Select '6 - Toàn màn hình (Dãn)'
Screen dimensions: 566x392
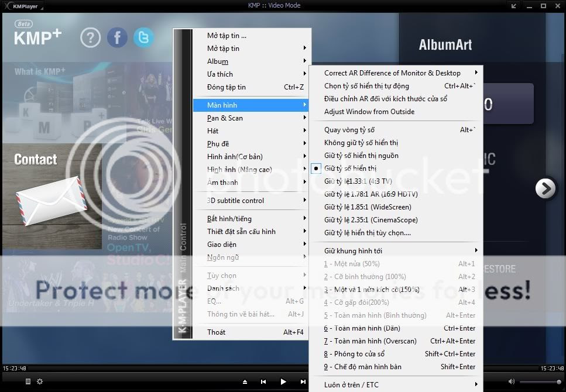click(397, 328)
